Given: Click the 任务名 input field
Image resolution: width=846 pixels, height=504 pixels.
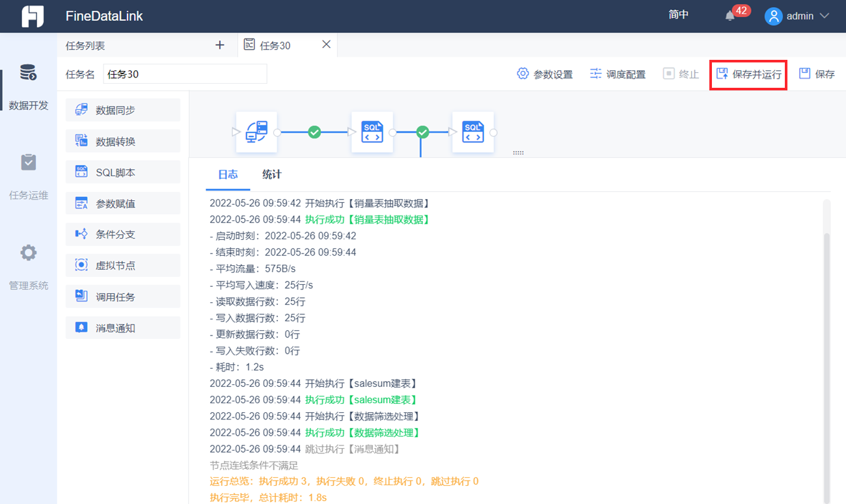Looking at the screenshot, I should coord(185,74).
